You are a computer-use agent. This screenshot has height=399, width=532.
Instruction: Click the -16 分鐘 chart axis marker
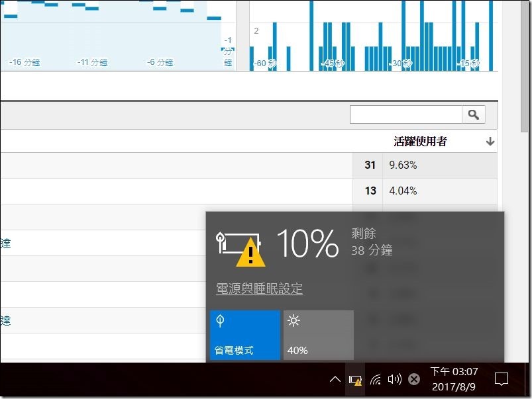25,62
